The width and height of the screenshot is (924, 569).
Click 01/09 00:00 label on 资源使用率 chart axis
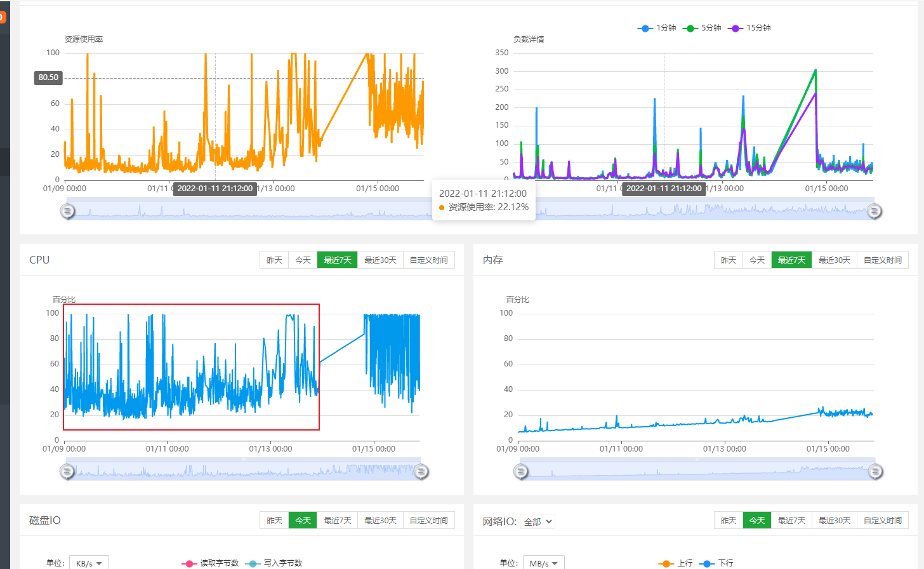pos(65,189)
